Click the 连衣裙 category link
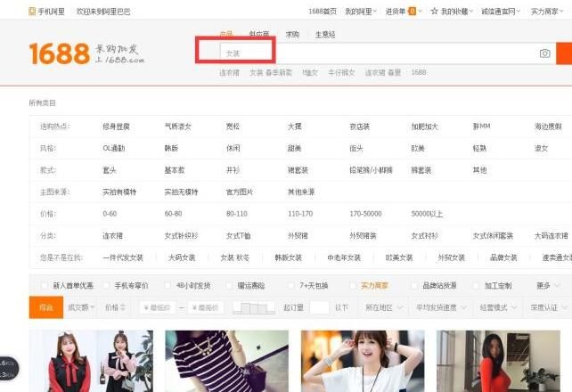 (113, 235)
